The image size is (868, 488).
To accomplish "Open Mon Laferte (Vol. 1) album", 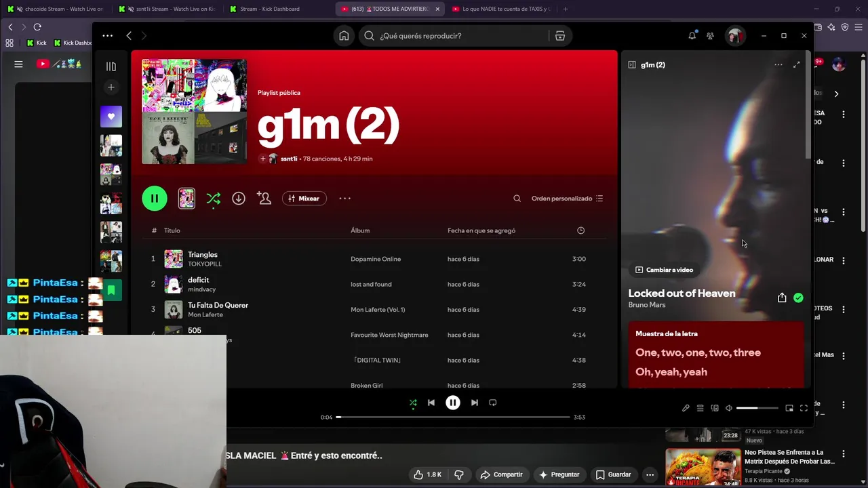I will point(378,310).
